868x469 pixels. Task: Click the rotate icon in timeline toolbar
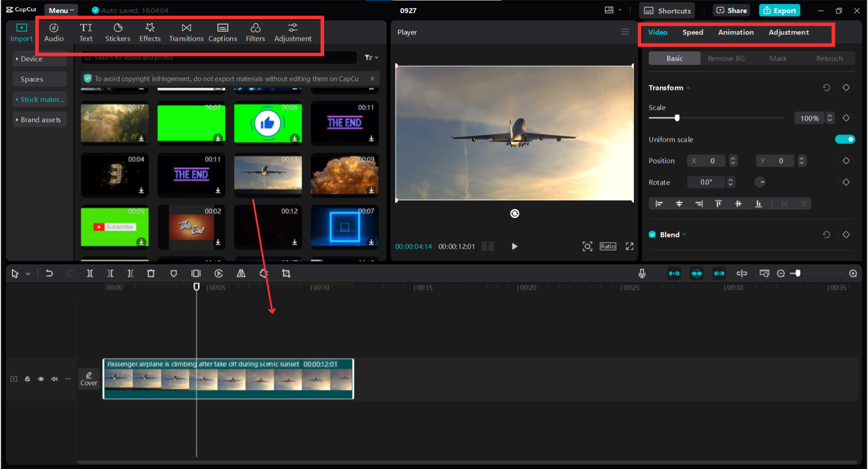pos(264,274)
